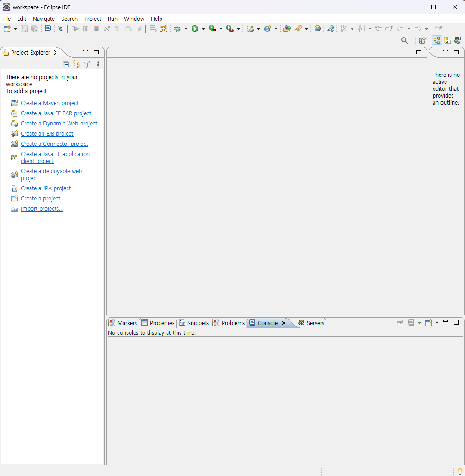The width and height of the screenshot is (465, 476).
Task: Click the Terminate stop icon
Action: tap(96, 29)
